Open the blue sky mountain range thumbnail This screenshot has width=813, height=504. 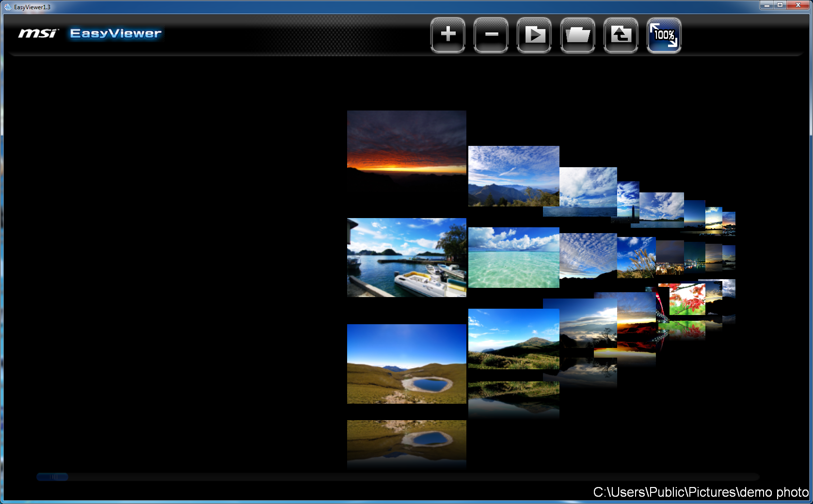point(514,176)
